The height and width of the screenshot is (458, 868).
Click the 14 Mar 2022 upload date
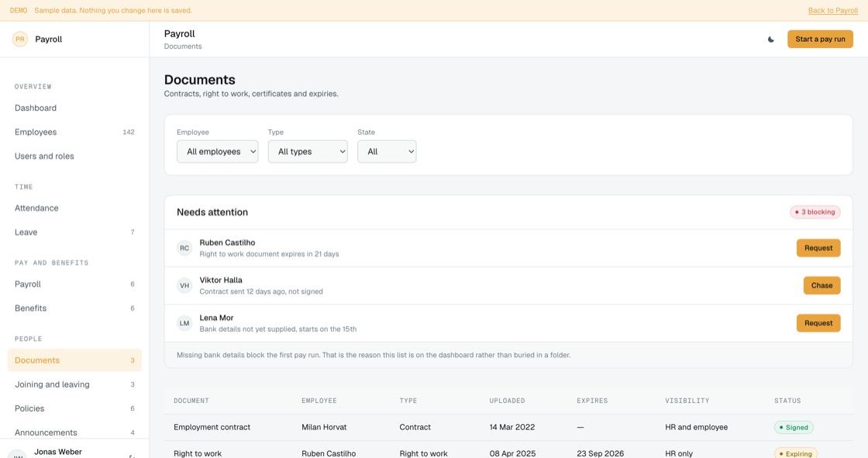(512, 428)
